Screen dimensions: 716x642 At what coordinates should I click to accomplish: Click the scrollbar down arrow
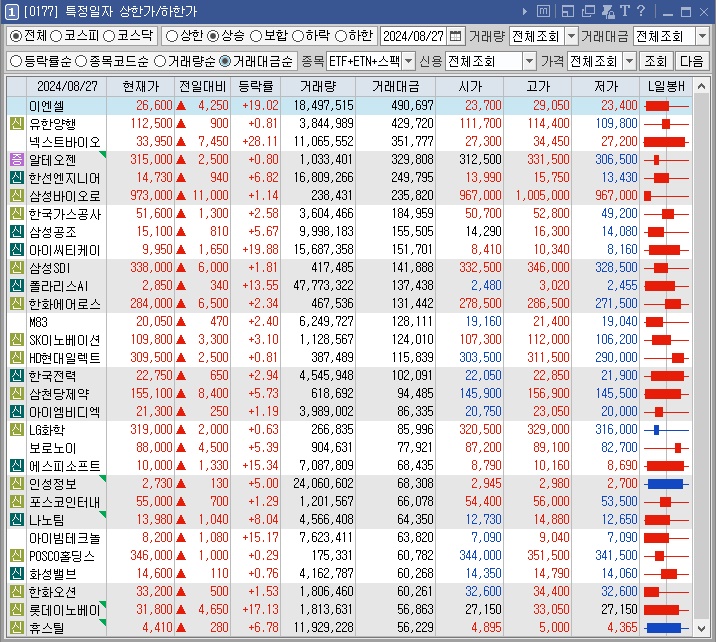pyautogui.click(x=701, y=629)
